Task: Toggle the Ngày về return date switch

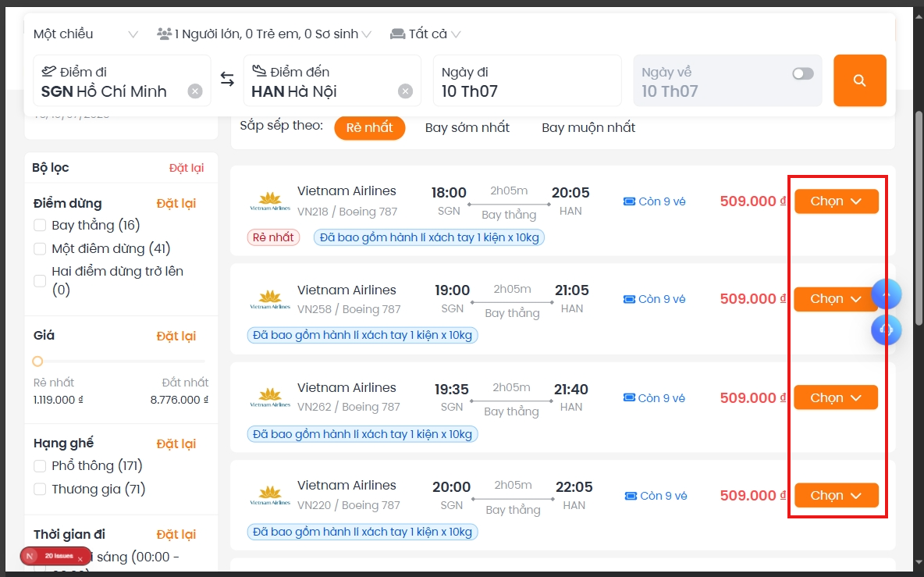Action: pos(802,73)
